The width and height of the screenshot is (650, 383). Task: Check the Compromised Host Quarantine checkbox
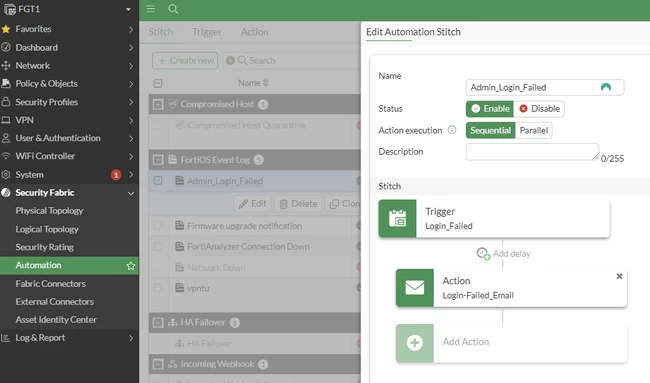point(158,125)
